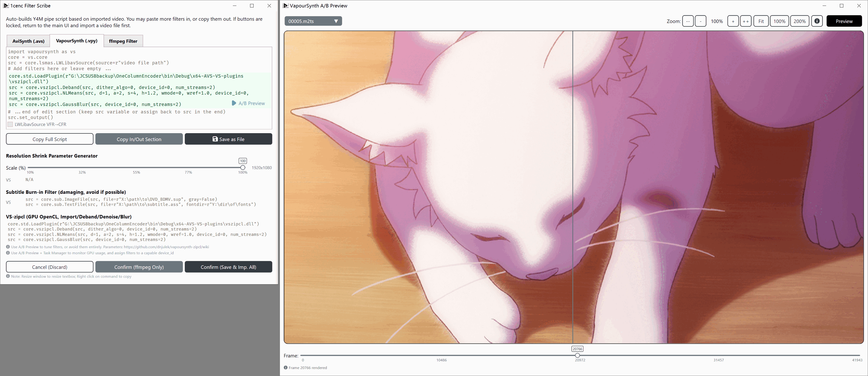868x376 pixels.
Task: Click Copy In/Out Section button
Action: click(139, 139)
